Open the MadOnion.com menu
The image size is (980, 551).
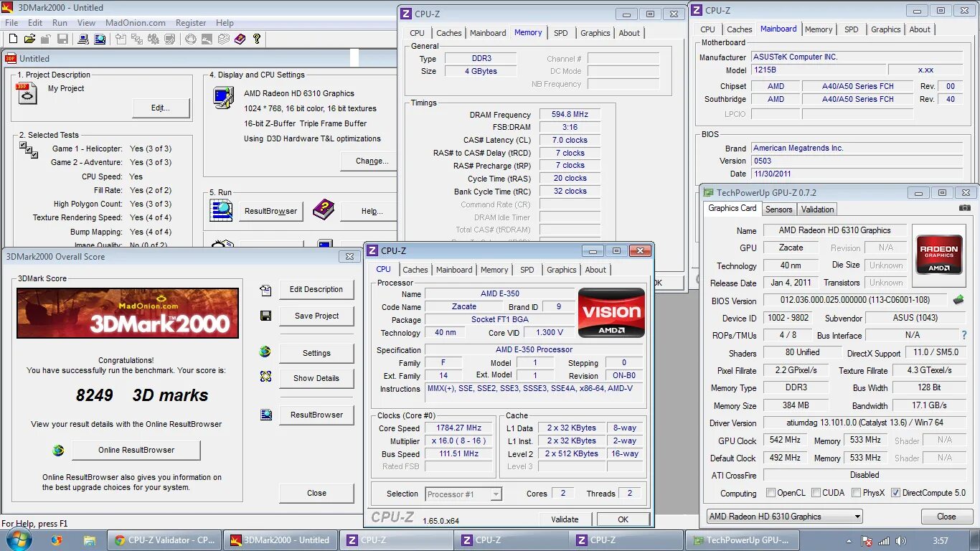136,23
